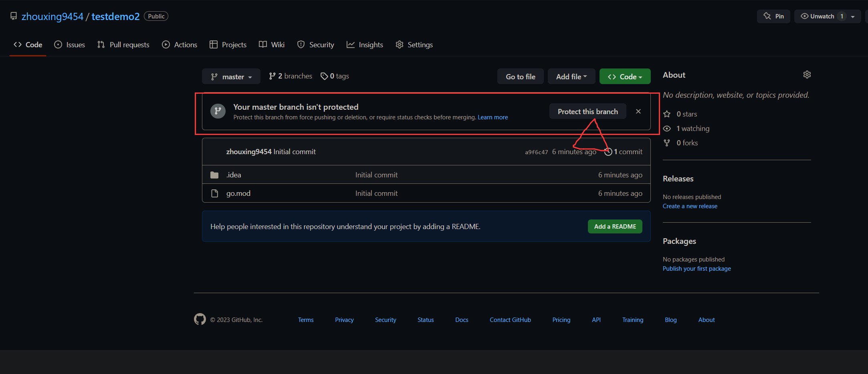Screen dimensions: 868x374
Task: Click the GitHub logo in footer
Action: (x=200, y=319)
